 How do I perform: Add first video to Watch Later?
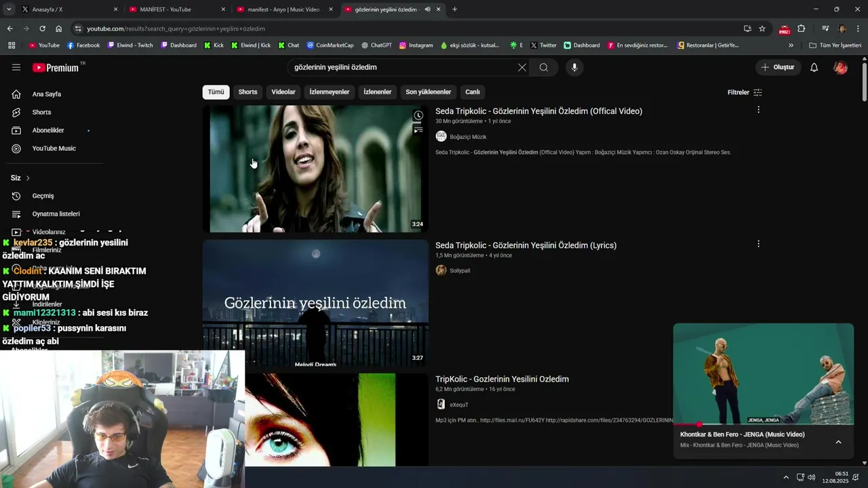click(x=418, y=115)
